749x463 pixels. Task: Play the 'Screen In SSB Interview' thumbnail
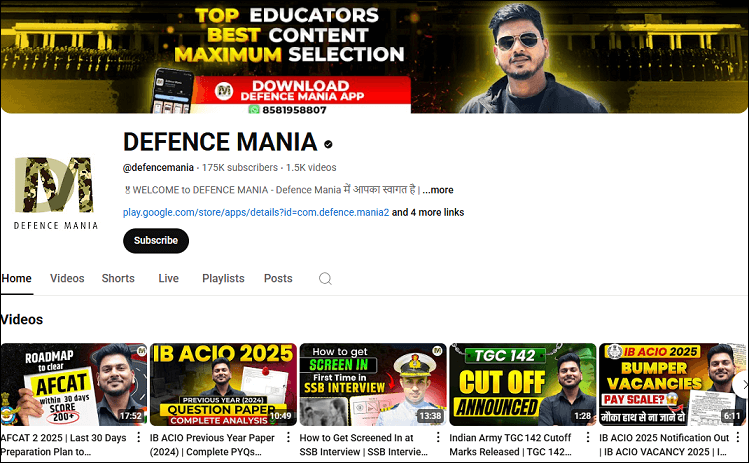373,384
